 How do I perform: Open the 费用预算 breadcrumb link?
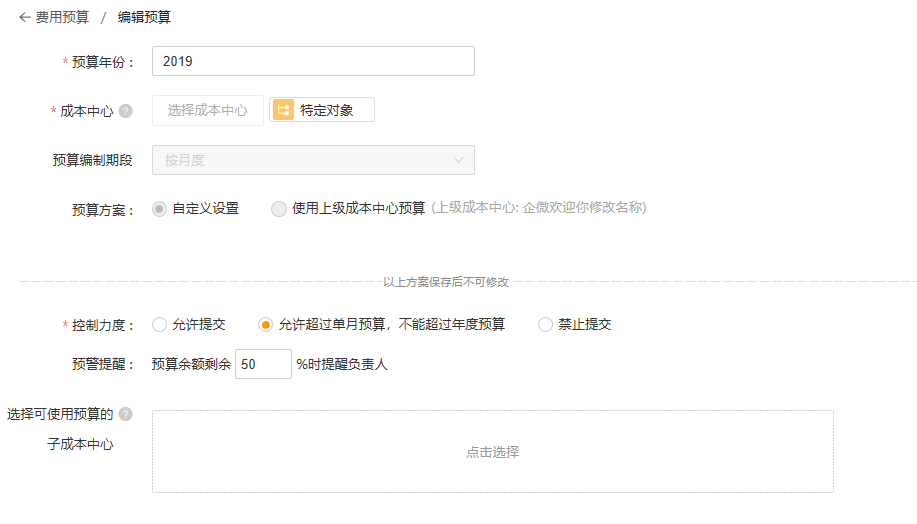point(62,18)
